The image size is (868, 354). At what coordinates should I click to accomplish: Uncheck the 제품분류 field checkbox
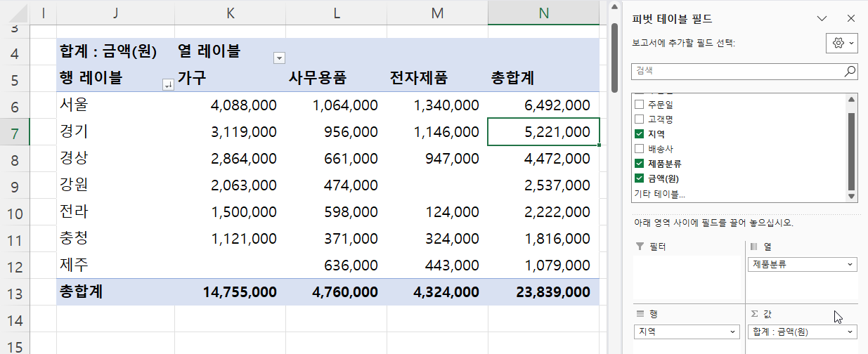click(x=639, y=163)
